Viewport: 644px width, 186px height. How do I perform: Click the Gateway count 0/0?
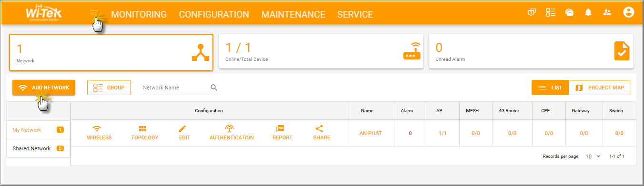pyautogui.click(x=584, y=133)
